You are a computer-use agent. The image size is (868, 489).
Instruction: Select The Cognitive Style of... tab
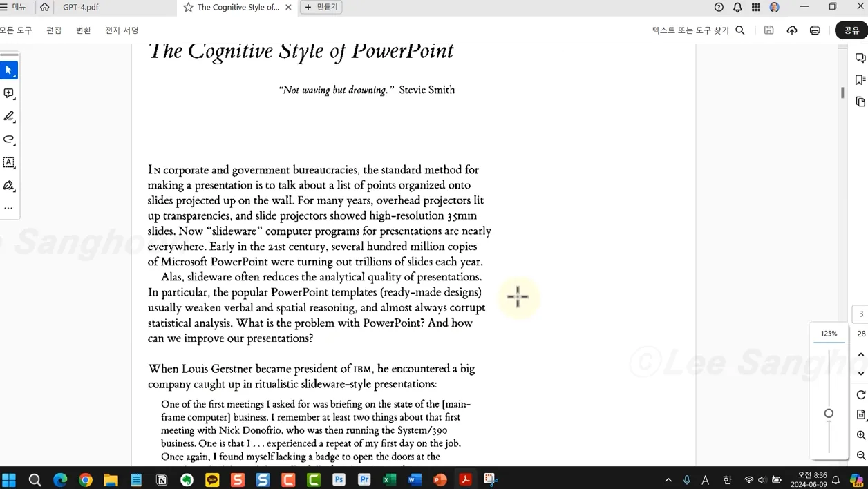point(238,8)
